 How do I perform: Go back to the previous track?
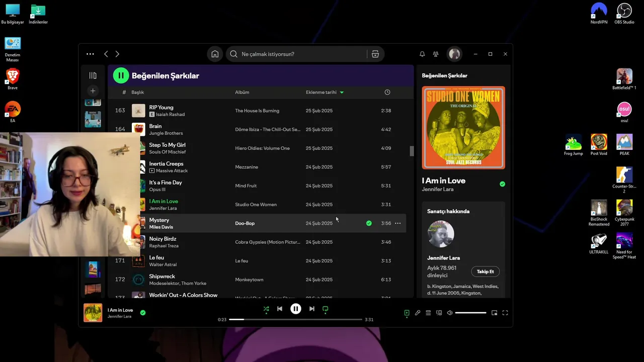coord(280,309)
